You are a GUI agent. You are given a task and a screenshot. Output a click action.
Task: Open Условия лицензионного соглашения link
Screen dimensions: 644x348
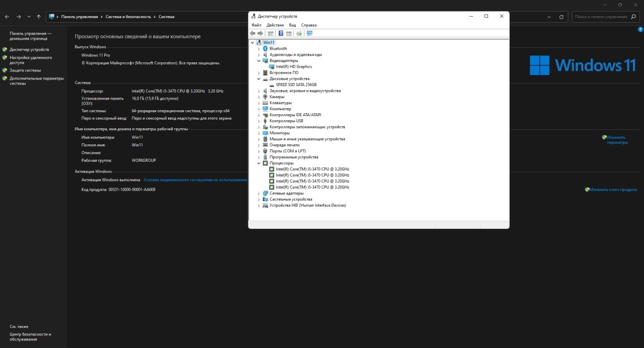[195, 180]
